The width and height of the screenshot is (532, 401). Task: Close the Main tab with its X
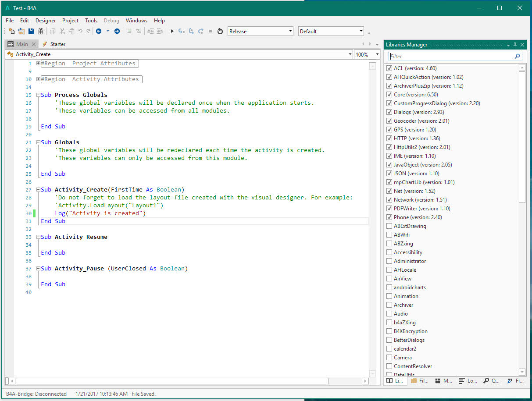(x=34, y=44)
